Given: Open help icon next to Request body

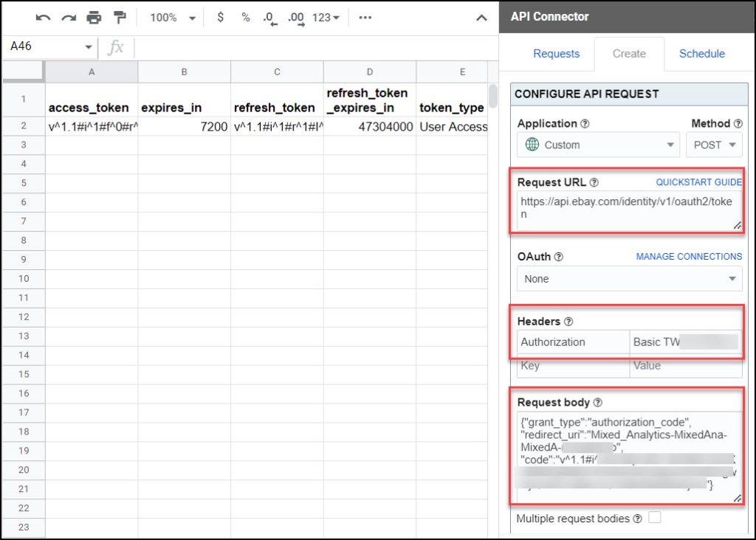Looking at the screenshot, I should pos(597,402).
